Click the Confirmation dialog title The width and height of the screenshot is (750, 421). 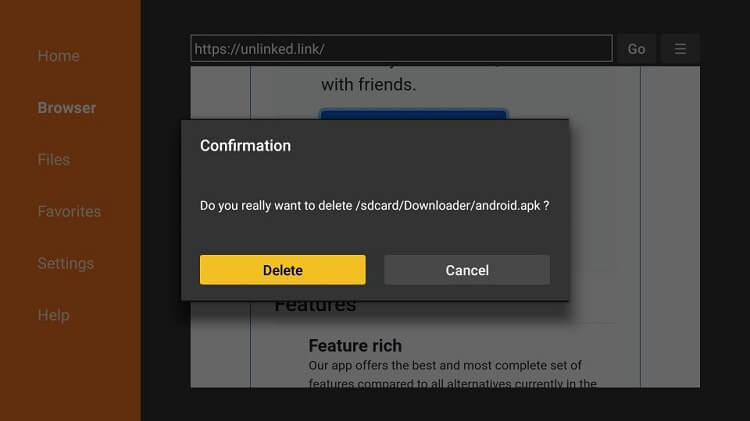click(x=245, y=145)
